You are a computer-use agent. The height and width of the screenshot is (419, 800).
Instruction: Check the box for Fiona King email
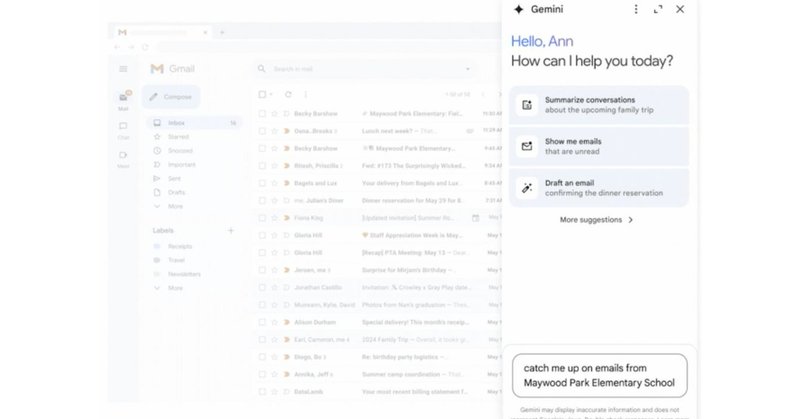(262, 218)
